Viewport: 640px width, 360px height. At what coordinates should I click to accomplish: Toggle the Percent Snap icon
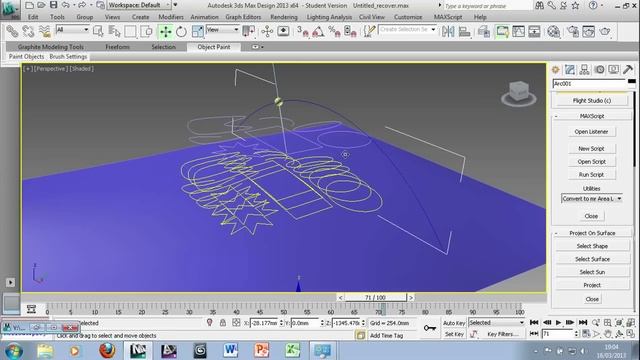[334, 31]
